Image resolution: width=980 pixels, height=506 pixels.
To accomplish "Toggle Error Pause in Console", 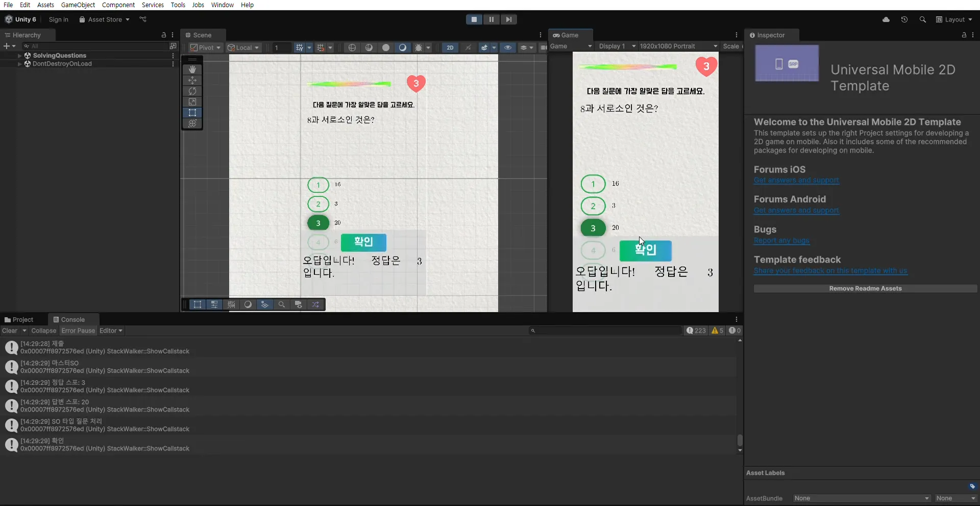I will [78, 331].
